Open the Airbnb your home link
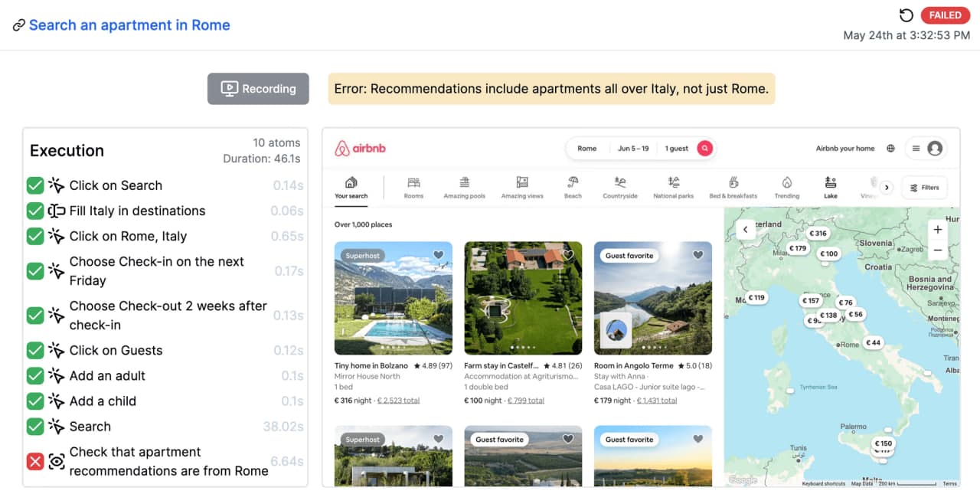Screen dimensions: 980x494 pyautogui.click(x=845, y=149)
